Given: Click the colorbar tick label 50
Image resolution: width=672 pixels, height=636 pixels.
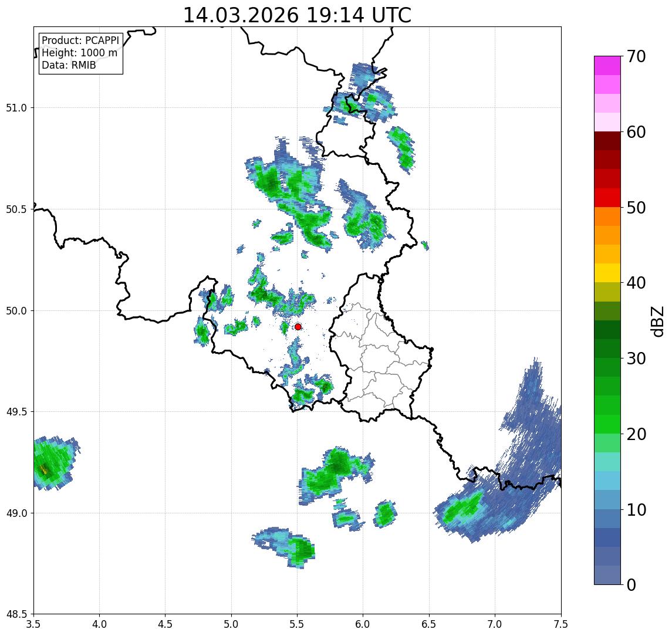Looking at the screenshot, I should click(636, 208).
